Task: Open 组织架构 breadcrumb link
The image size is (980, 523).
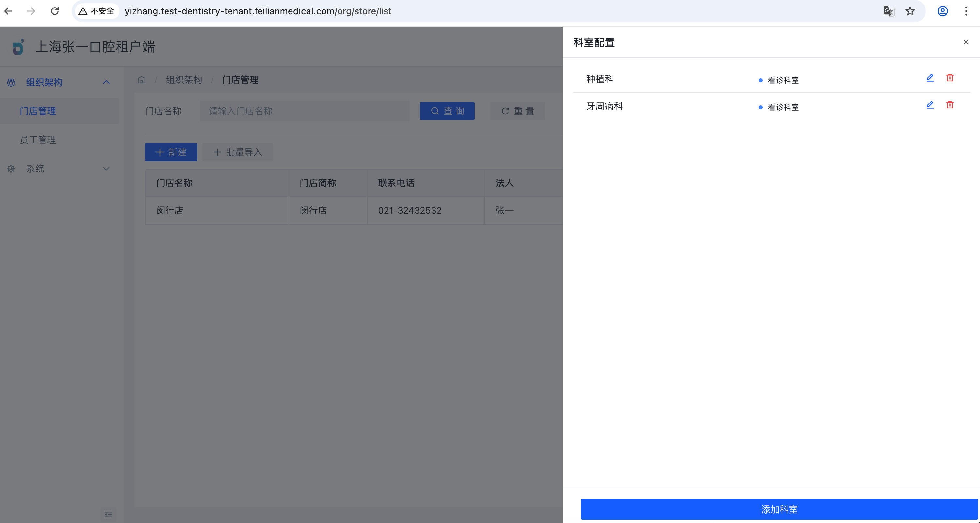Action: [184, 80]
